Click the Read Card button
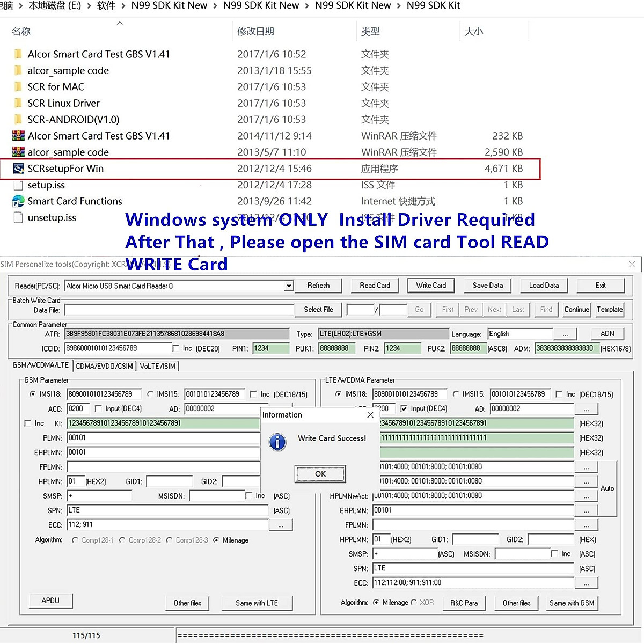 click(x=374, y=285)
